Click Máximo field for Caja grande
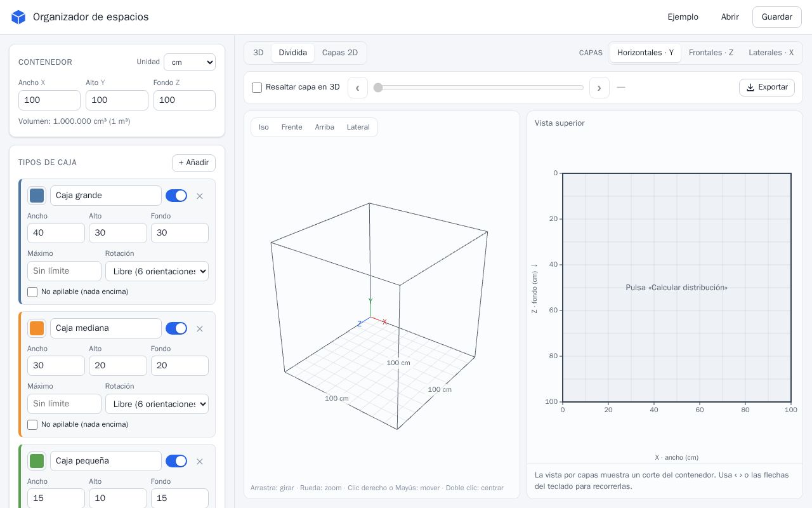The height and width of the screenshot is (508, 812). tap(64, 271)
